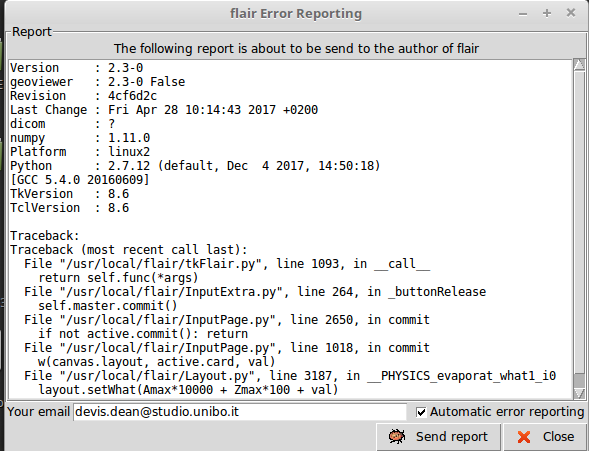Click the scrollbar up arrow of the report
This screenshot has width=589, height=451.
point(579,65)
